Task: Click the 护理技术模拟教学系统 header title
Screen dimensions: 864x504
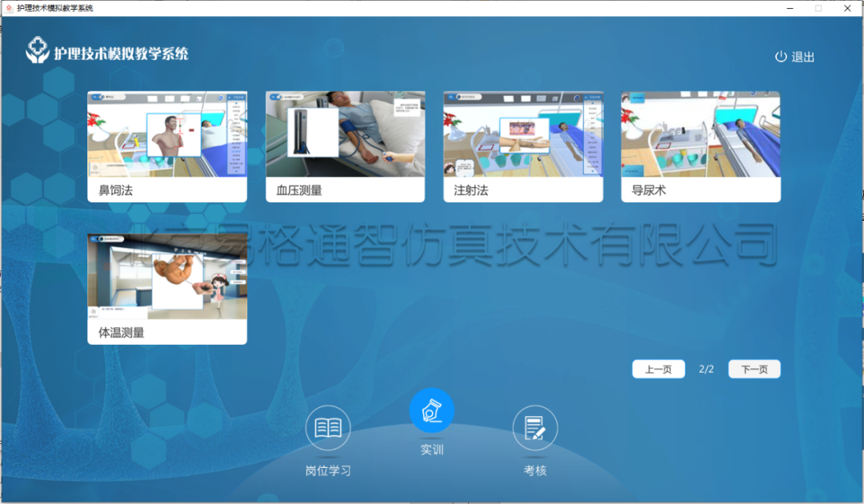Action: pyautogui.click(x=122, y=54)
